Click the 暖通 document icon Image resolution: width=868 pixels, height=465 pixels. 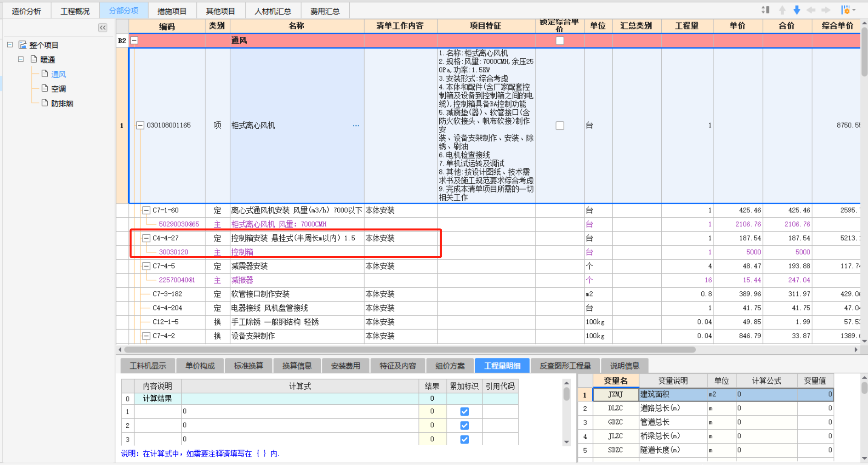34,59
